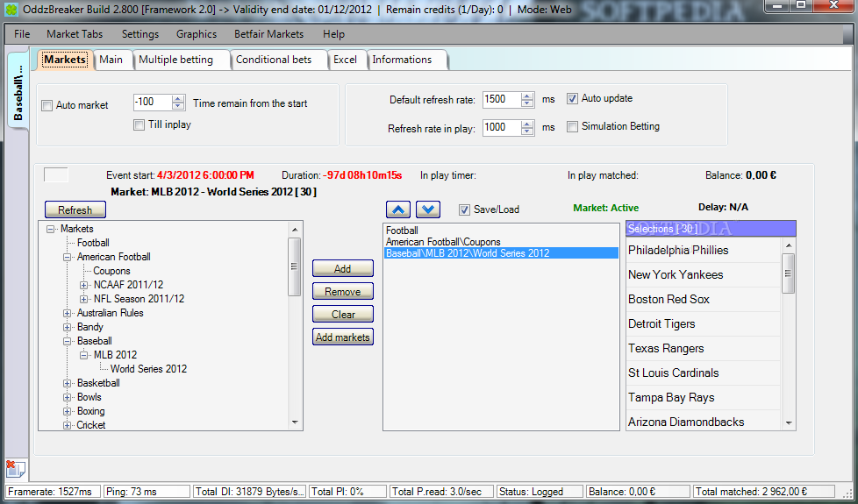The height and width of the screenshot is (504, 858).
Task: Expand the Bowls tree node
Action: click(67, 397)
